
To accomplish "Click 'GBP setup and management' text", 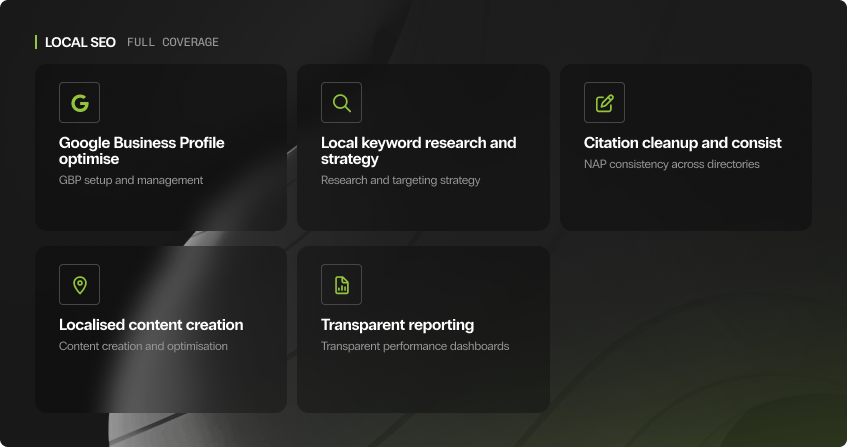I will (131, 180).
